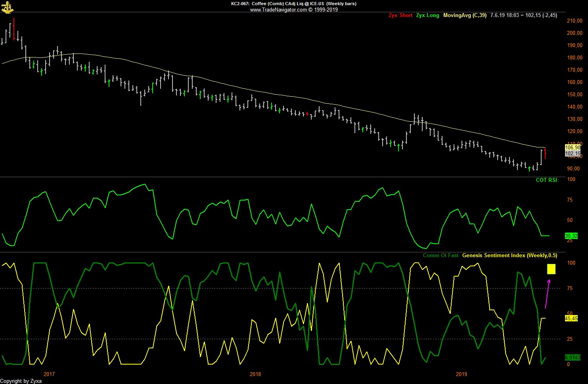Click the 6,9143 Comm OI value tag
This screenshot has width=588, height=384.
point(572,357)
